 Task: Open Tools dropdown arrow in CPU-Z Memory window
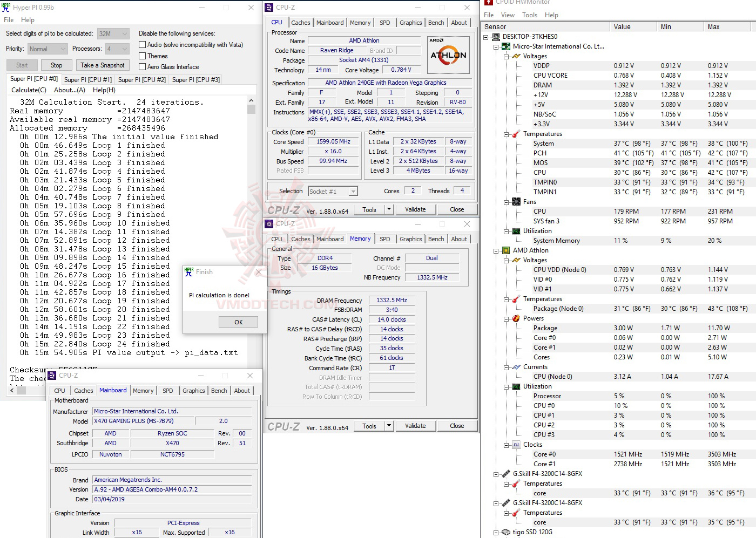coord(389,426)
